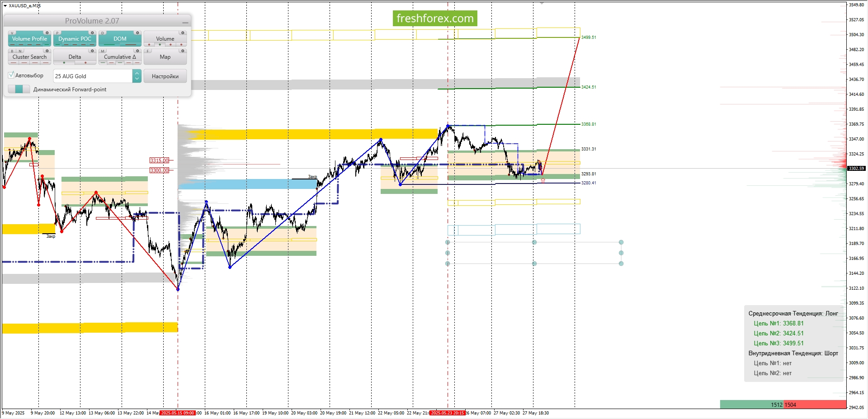Select the 3300.00 price level label

[x=159, y=170]
